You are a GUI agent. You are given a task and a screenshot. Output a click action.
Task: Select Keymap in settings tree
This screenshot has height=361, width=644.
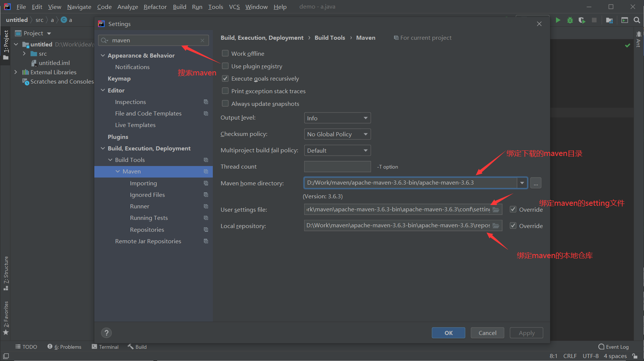[119, 79]
